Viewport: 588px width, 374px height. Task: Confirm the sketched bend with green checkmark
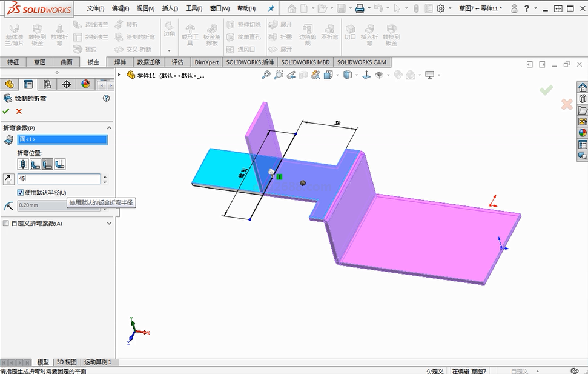pyautogui.click(x=6, y=111)
